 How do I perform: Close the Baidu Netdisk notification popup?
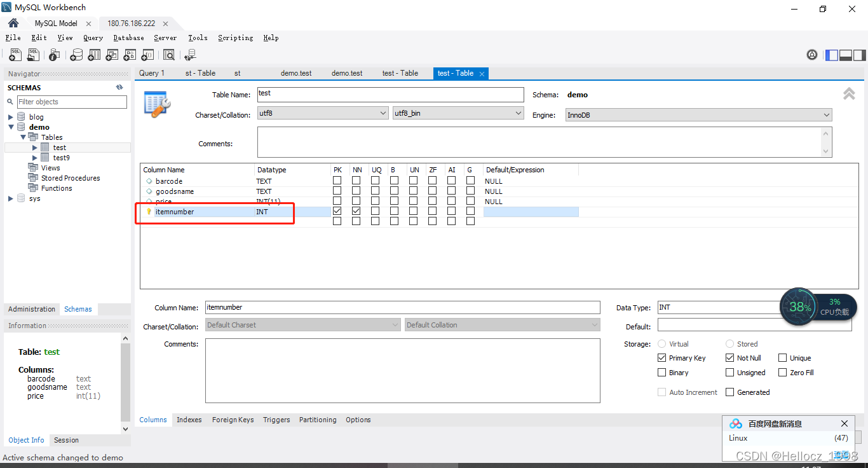click(844, 423)
